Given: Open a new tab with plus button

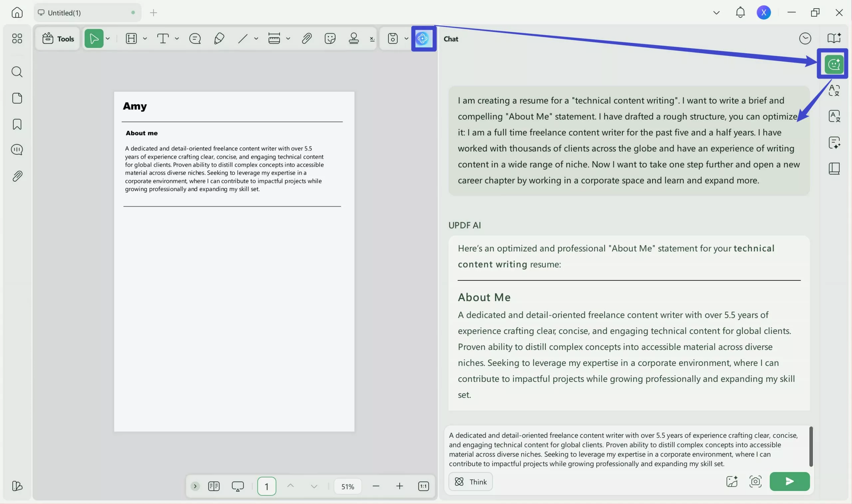Looking at the screenshot, I should (153, 13).
